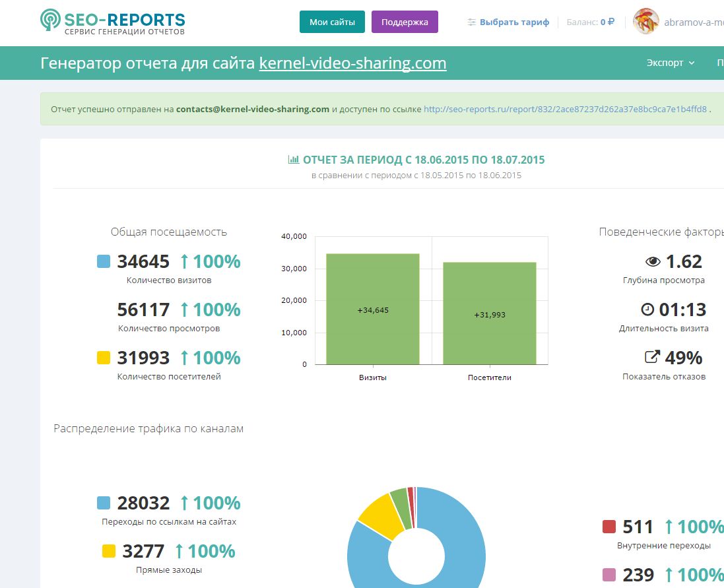Viewport: 724px width, 588px height.
Task: Open the Выбрать тариф link
Action: coord(514,22)
